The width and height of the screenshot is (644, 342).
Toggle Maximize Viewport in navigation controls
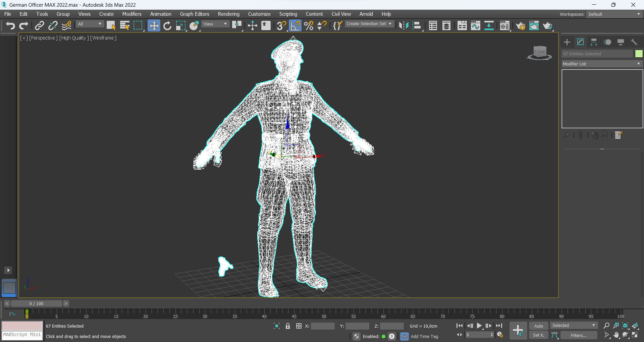[635, 335]
